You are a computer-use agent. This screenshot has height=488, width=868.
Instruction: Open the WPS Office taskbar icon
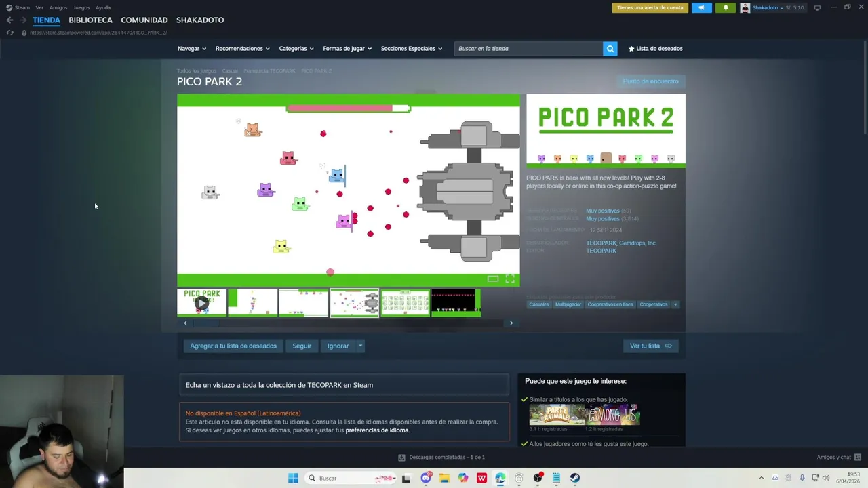pos(481,478)
